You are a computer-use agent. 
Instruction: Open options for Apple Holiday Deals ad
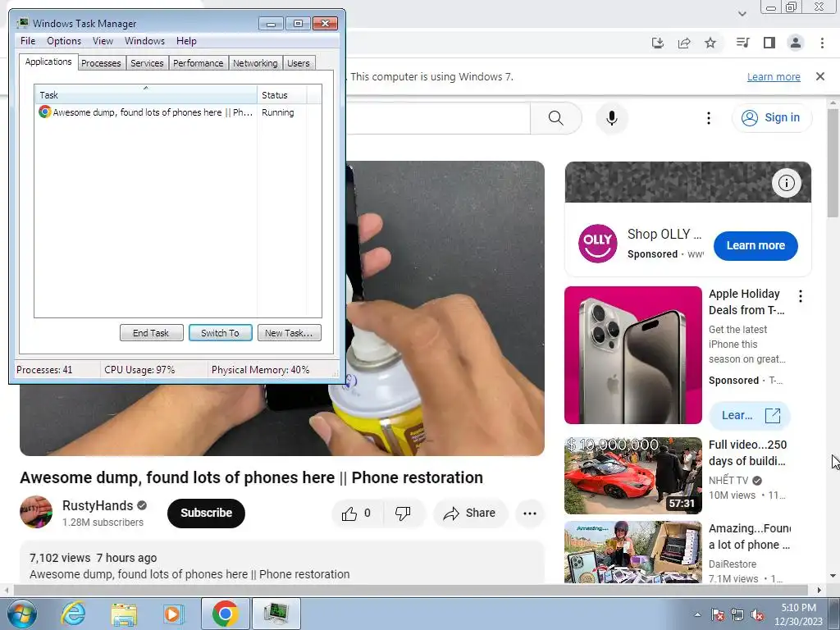pyautogui.click(x=801, y=296)
